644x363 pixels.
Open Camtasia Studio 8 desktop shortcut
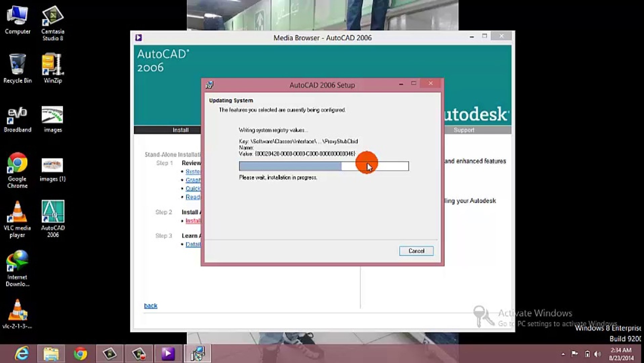tap(53, 23)
